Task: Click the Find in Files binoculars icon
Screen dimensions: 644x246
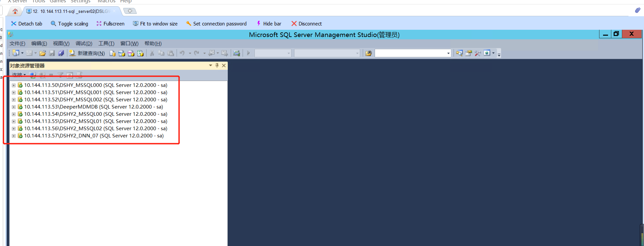Action: [x=368, y=53]
